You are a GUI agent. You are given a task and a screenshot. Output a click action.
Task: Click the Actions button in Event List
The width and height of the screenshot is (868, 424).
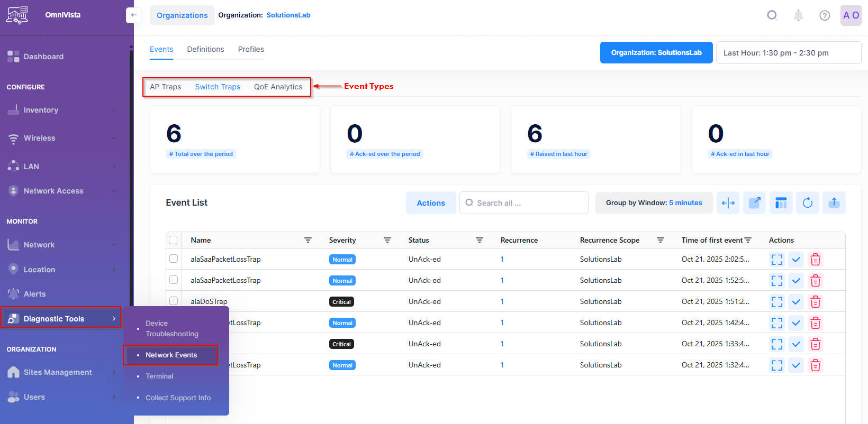pyautogui.click(x=431, y=203)
